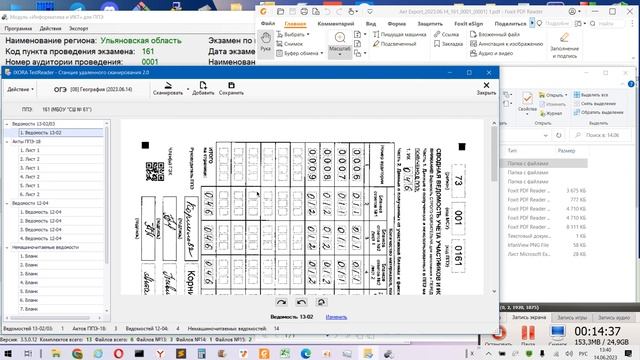Click the Масштаб zoom tool in Foxit

(x=340, y=44)
